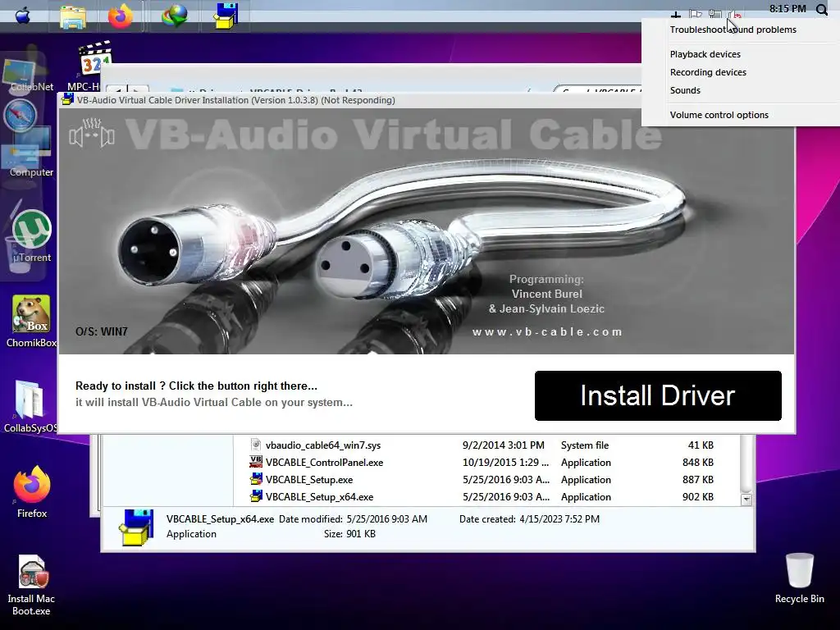840x630 pixels.
Task: Open the CollabSysOS folder icon
Action: [30, 406]
